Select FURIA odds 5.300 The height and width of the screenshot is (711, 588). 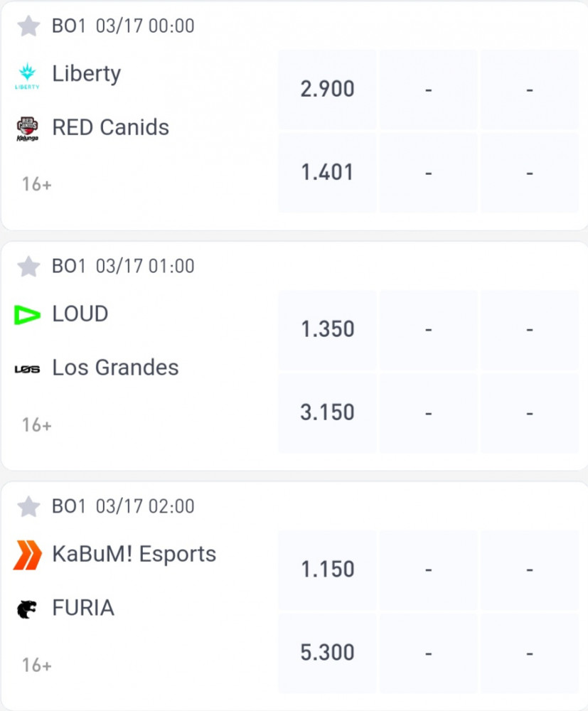(327, 653)
